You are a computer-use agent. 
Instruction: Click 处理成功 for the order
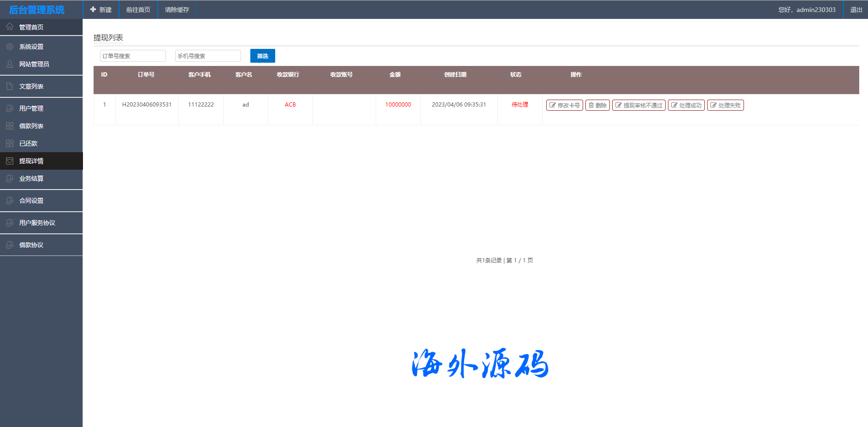(686, 105)
